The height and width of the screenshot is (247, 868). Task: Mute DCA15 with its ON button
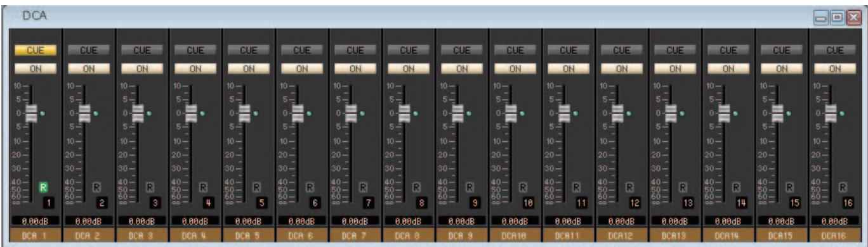click(x=782, y=68)
